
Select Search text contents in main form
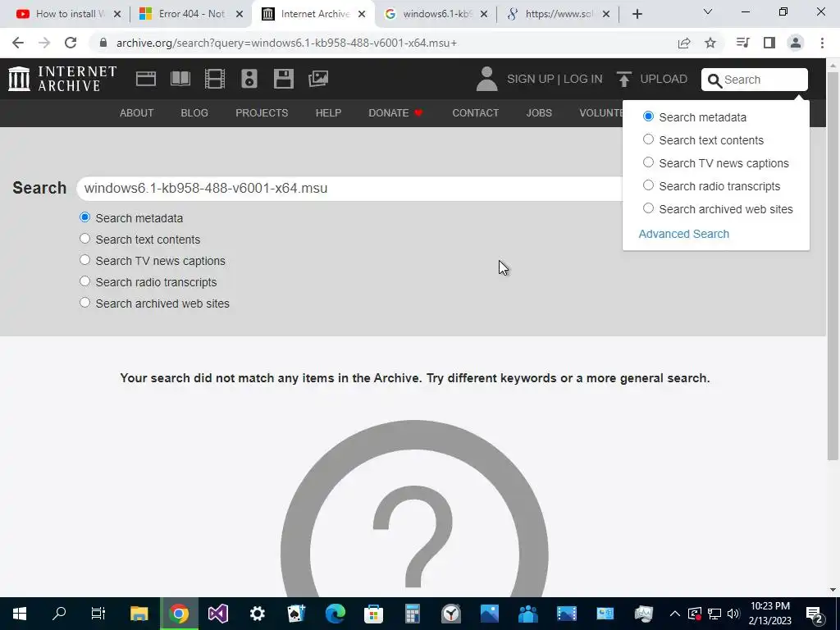pyautogui.click(x=84, y=239)
